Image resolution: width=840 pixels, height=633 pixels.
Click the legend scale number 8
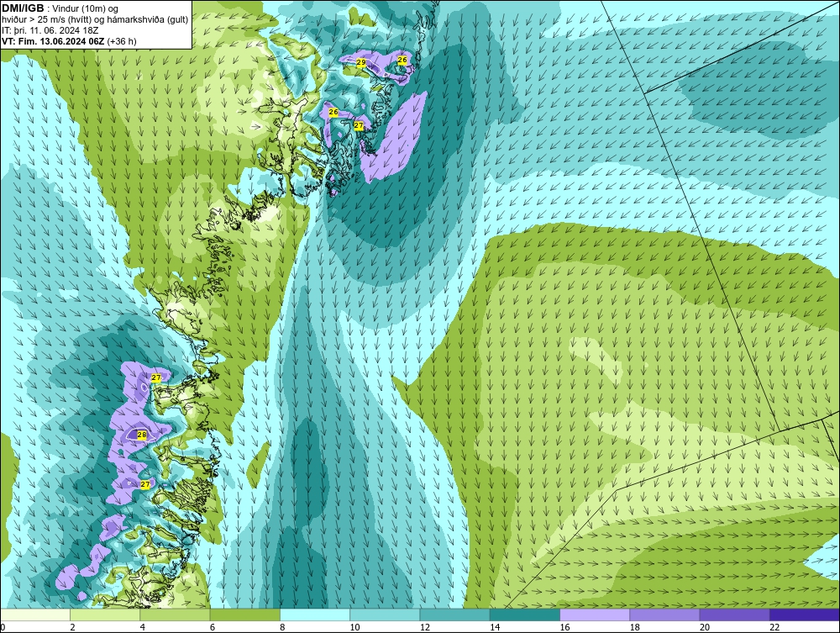[282, 628]
